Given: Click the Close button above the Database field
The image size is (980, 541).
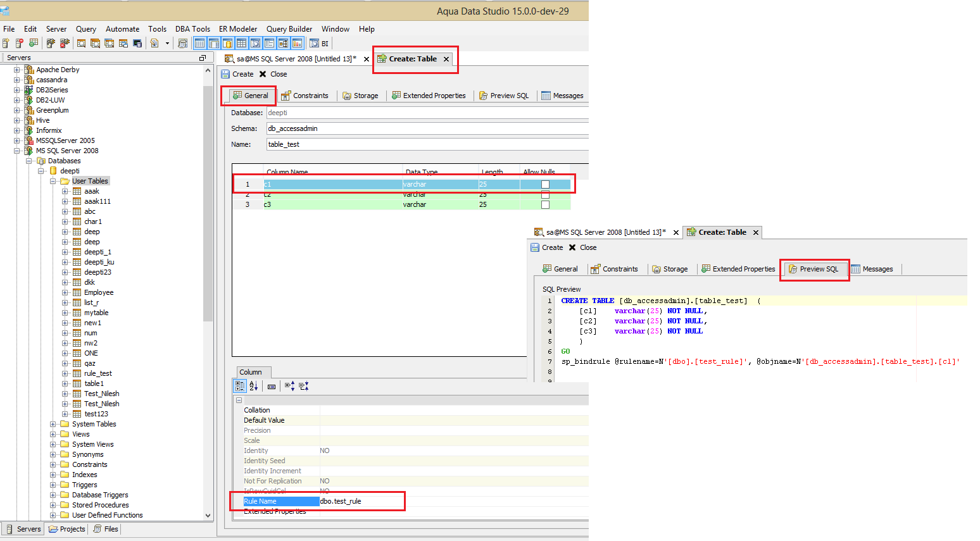Looking at the screenshot, I should point(273,74).
